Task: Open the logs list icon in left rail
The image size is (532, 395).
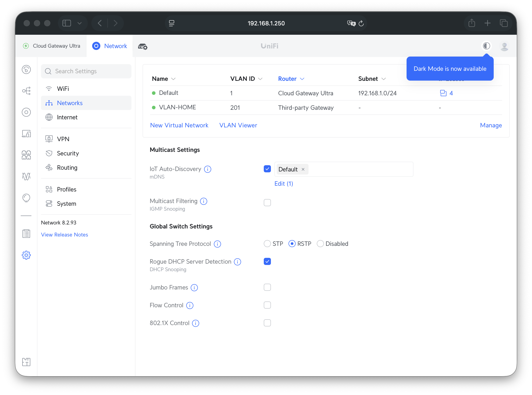Action: point(26,234)
